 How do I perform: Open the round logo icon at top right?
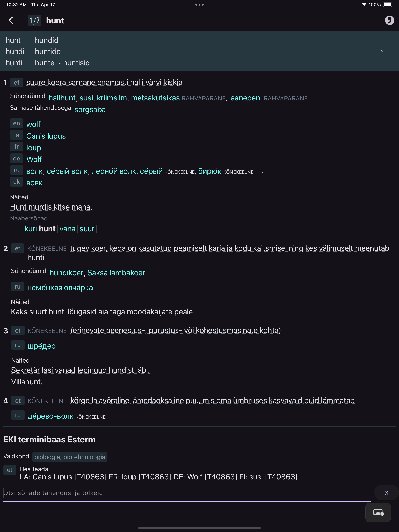(389, 20)
